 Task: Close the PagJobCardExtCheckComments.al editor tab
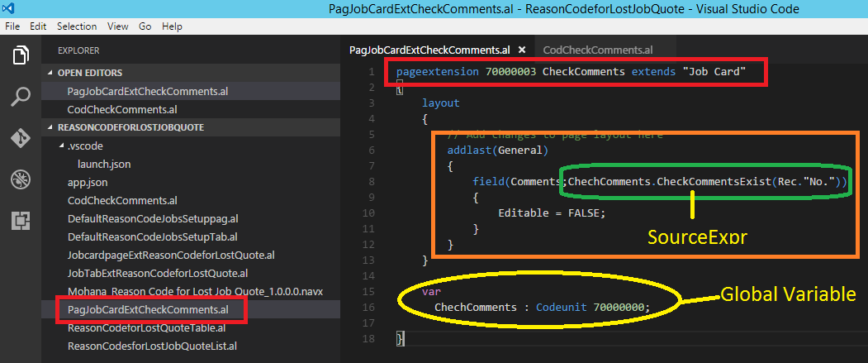click(521, 50)
